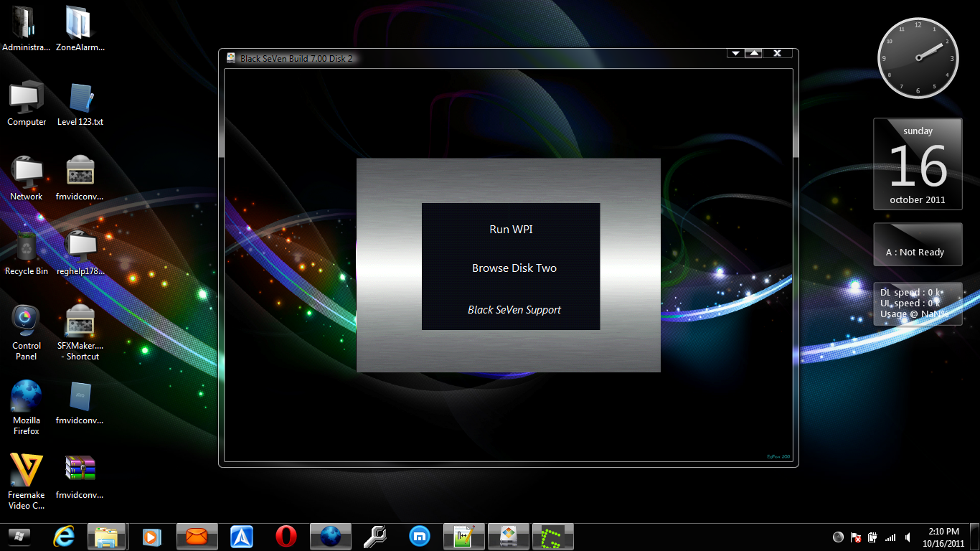Screen dimensions: 980x551
Task: Click the analog clock desktop gadget
Action: coord(918,58)
